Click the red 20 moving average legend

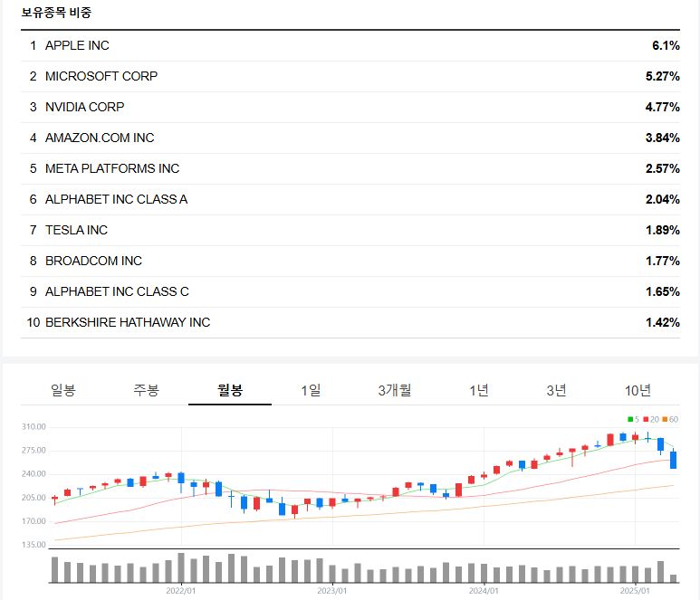(x=651, y=419)
